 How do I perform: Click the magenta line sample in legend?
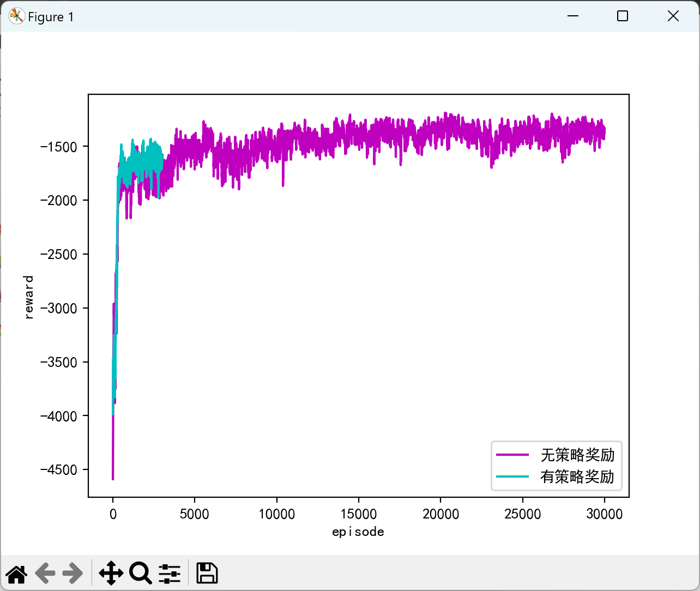[512, 455]
